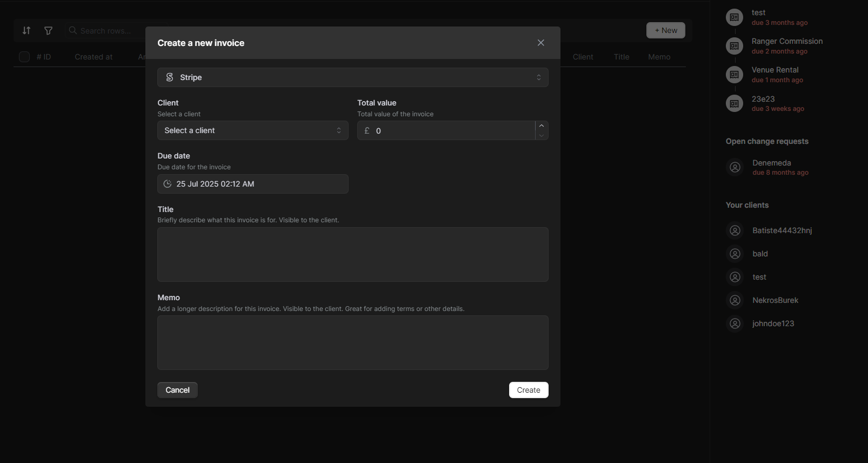Viewport: 868px width, 463px height.
Task: Click the Memo column header in table
Action: [659, 57]
